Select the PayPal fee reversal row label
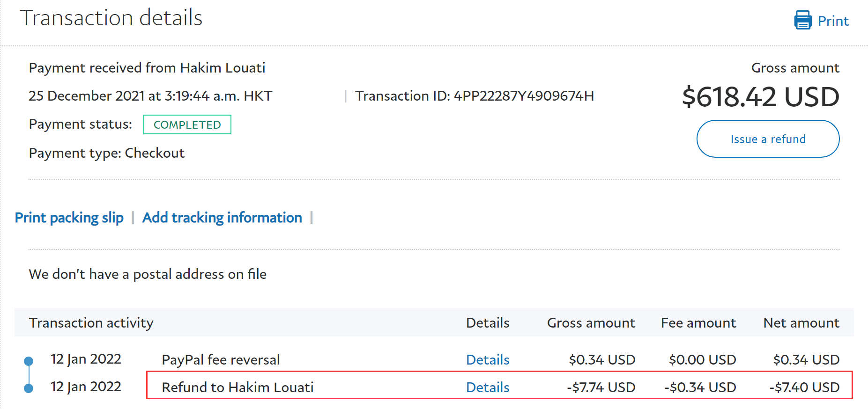 click(x=221, y=359)
